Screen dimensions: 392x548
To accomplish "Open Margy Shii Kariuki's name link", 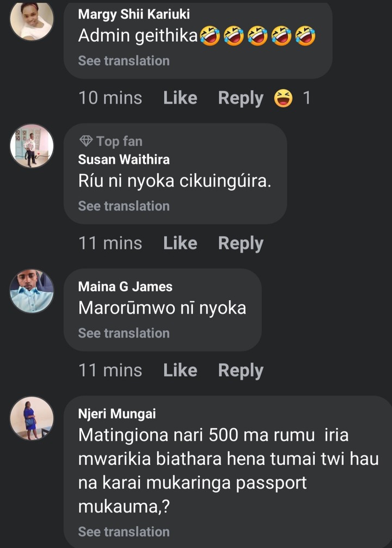I will coord(134,15).
